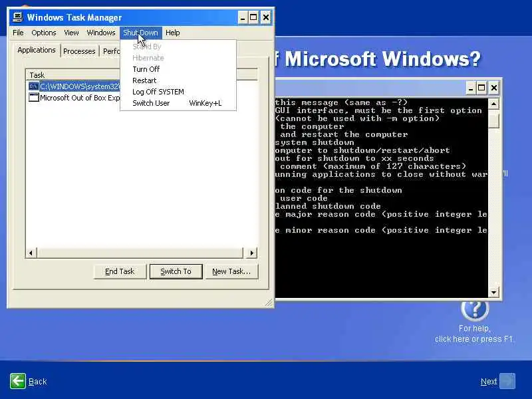Image resolution: width=532 pixels, height=399 pixels.
Task: Click the End Task button
Action: [120, 271]
